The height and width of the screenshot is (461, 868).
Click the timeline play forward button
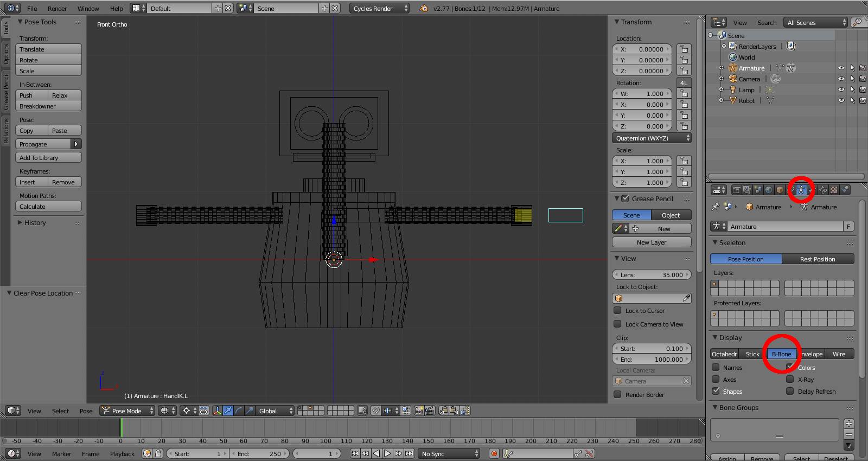(387, 453)
